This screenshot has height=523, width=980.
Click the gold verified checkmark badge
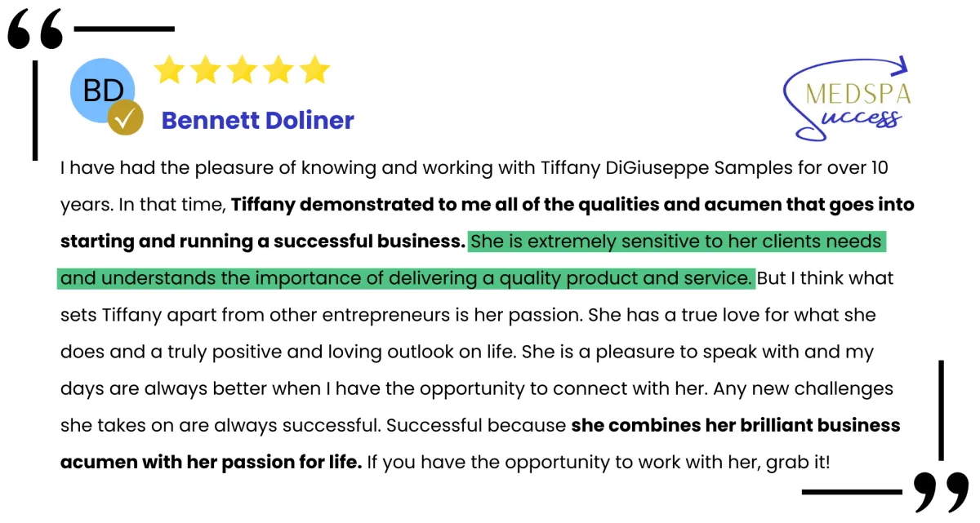(x=126, y=117)
